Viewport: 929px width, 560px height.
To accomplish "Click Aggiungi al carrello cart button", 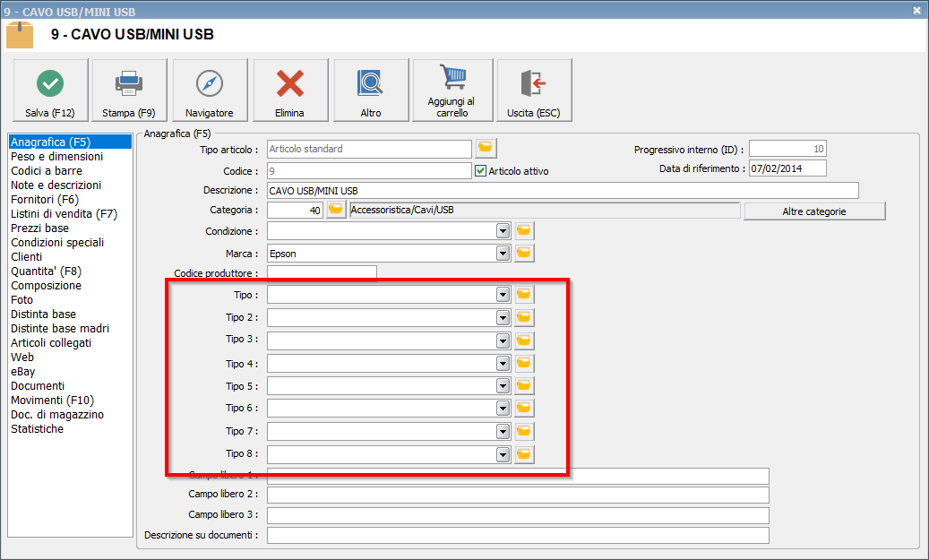I will 452,90.
